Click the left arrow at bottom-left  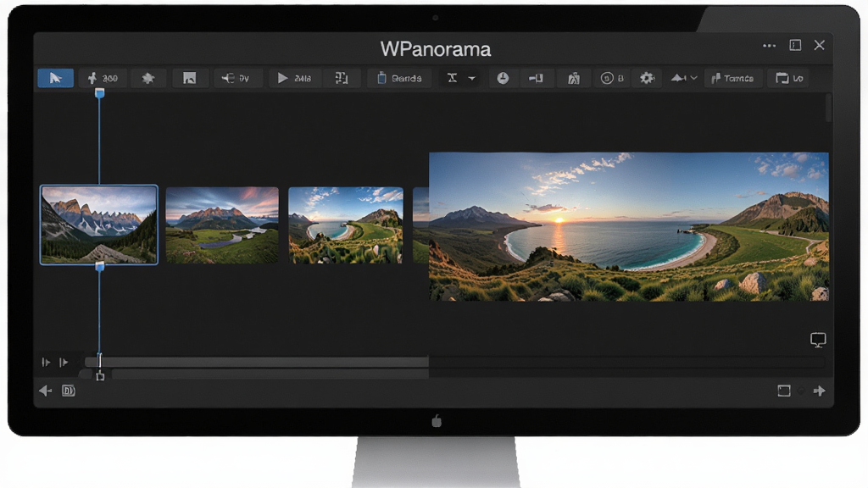(x=46, y=391)
